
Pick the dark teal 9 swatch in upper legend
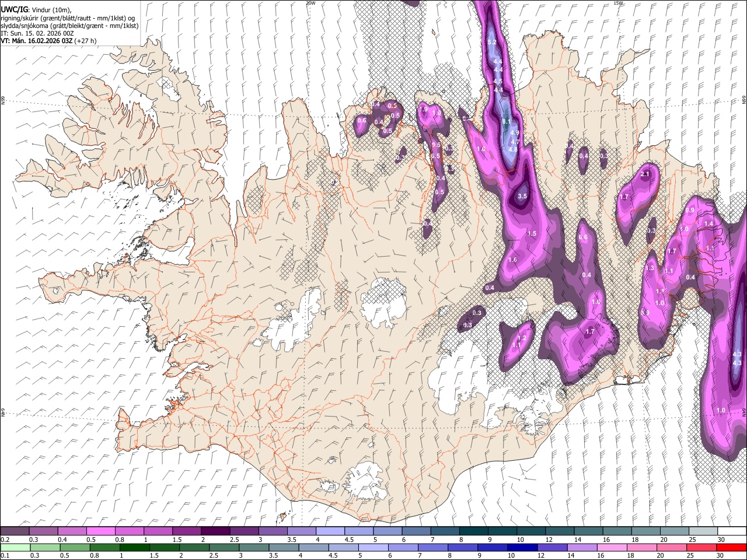click(502, 531)
